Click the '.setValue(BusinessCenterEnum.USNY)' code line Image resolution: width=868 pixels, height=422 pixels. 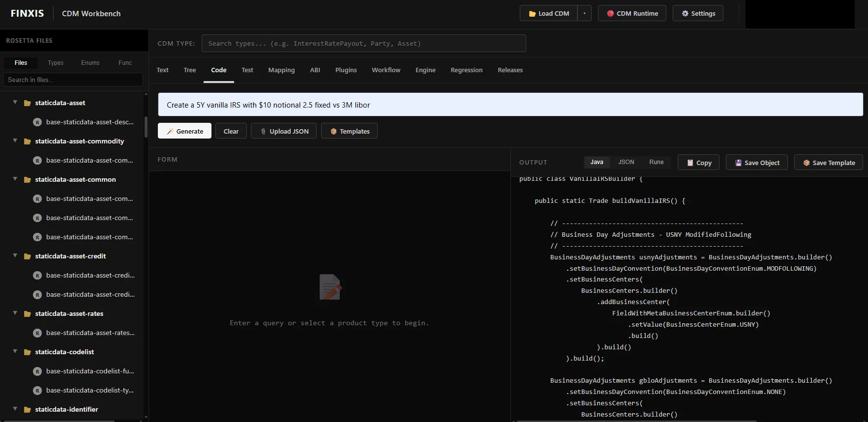pos(693,325)
